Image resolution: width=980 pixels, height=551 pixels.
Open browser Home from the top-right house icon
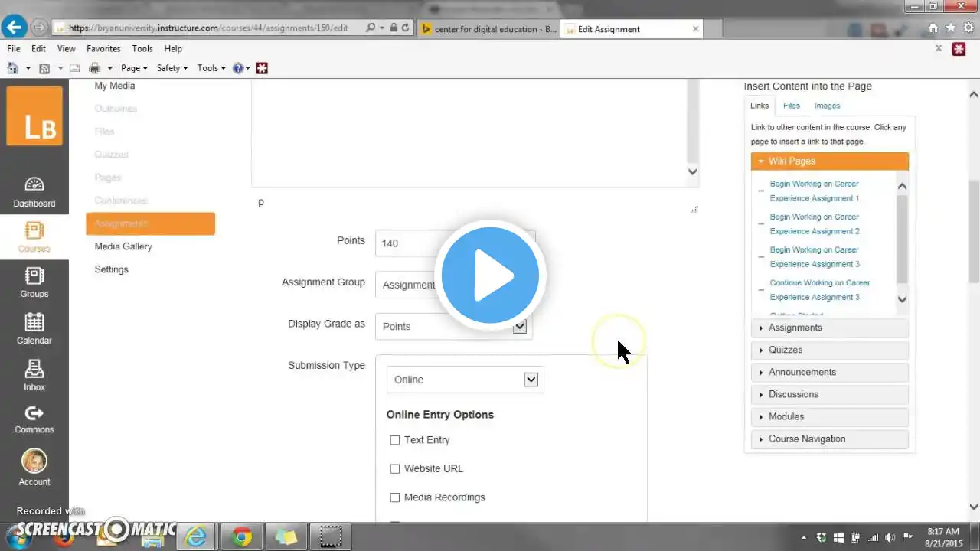point(933,28)
